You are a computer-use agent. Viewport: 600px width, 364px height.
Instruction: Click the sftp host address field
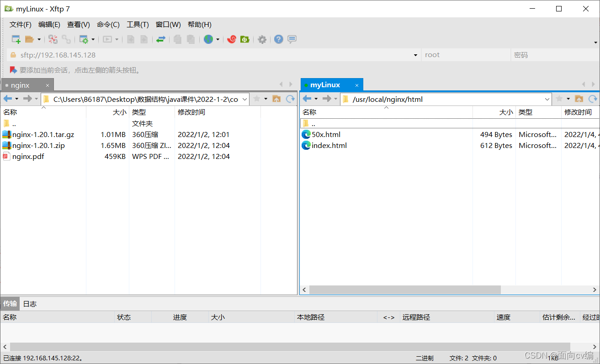click(215, 55)
